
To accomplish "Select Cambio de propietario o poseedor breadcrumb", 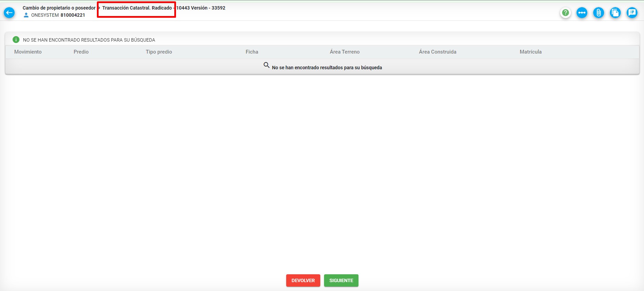I will 59,8.
